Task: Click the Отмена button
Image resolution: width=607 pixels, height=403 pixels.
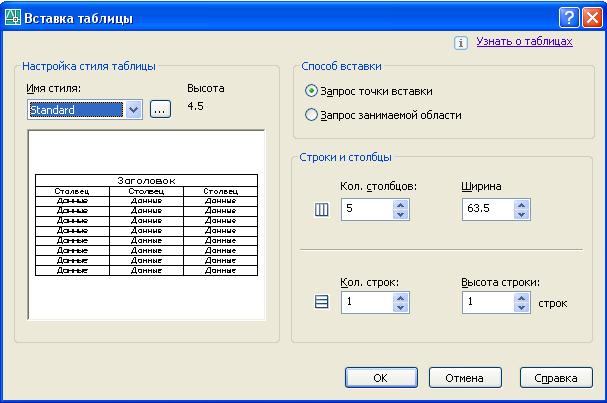Action: [465, 378]
